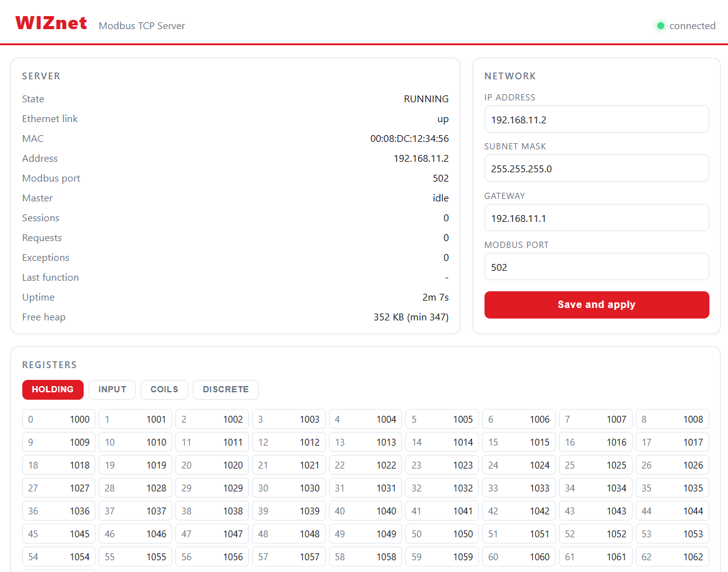This screenshot has width=728, height=572.
Task: Select holding register 58 value 1058
Action: pyautogui.click(x=366, y=557)
